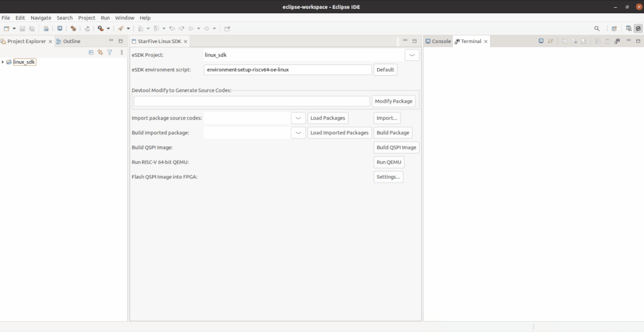Viewport: 644px width, 332px height.
Task: Open the Project menu
Action: (x=87, y=18)
